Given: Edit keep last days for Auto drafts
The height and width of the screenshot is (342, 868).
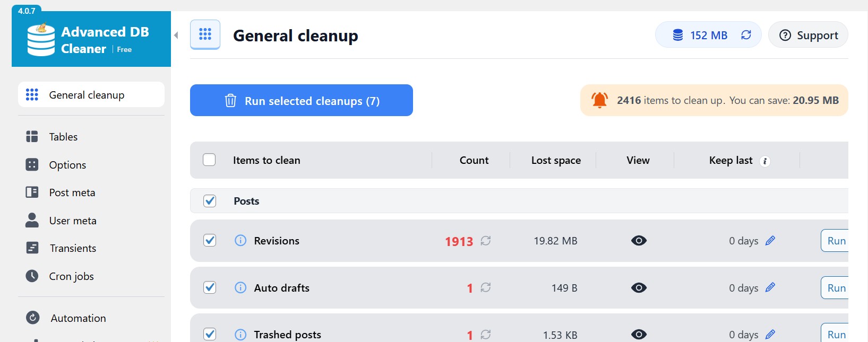Looking at the screenshot, I should [770, 288].
